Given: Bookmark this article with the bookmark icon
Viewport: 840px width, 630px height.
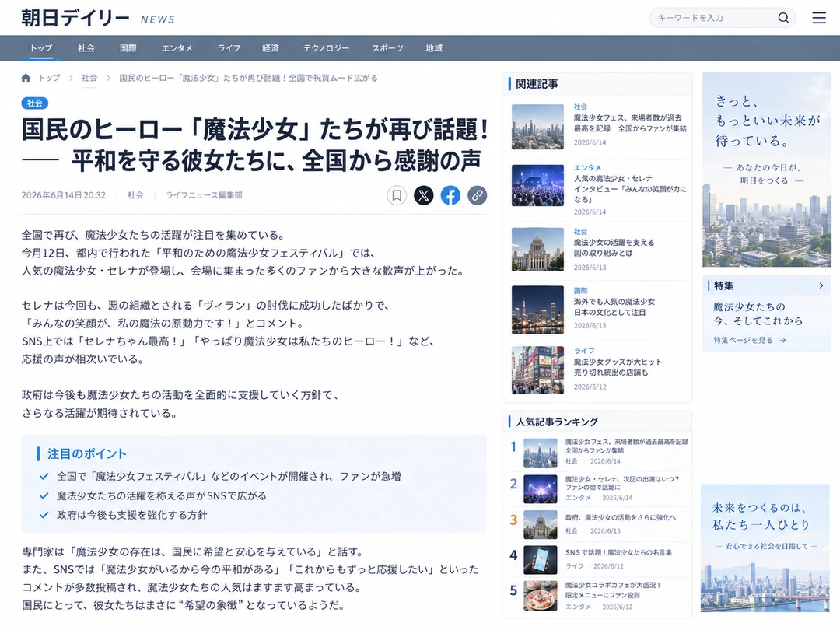Looking at the screenshot, I should point(397,195).
